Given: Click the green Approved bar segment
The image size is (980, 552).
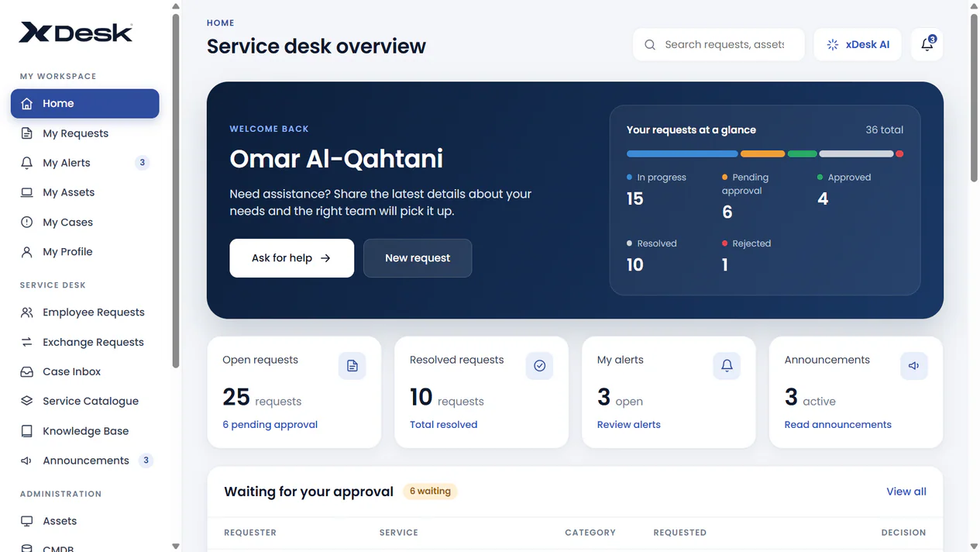Looking at the screenshot, I should (x=803, y=154).
